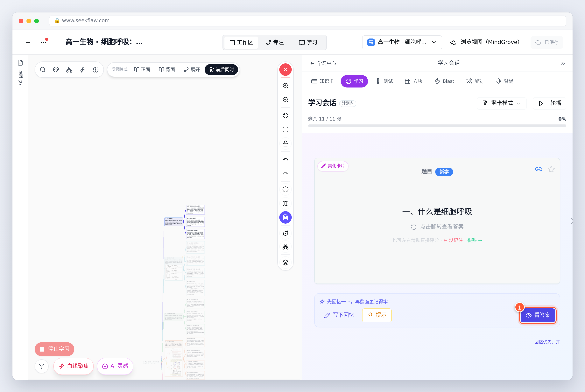Zoom in on the mind map

click(285, 86)
